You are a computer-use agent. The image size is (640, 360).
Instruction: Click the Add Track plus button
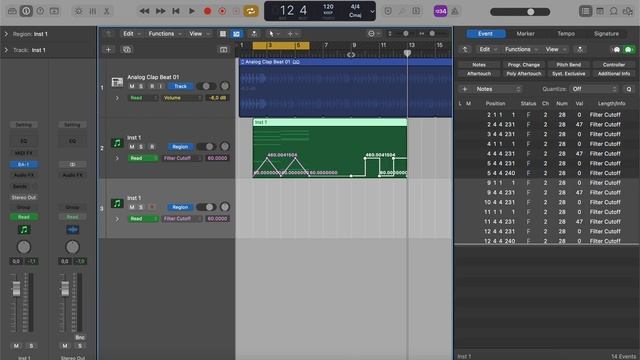pyautogui.click(x=109, y=49)
